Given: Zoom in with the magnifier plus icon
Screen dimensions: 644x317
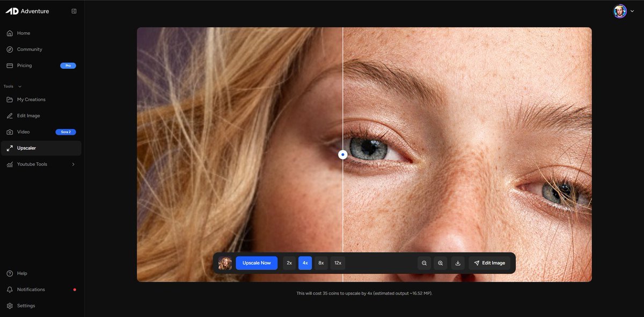Looking at the screenshot, I should tap(441, 263).
